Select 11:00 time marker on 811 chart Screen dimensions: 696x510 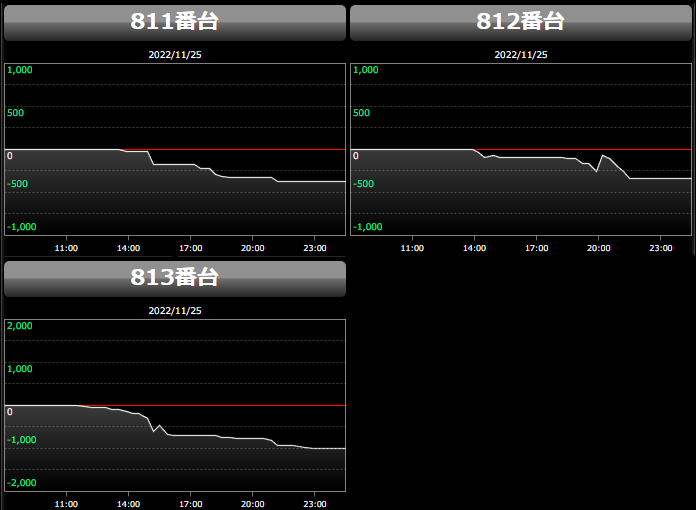[66, 248]
